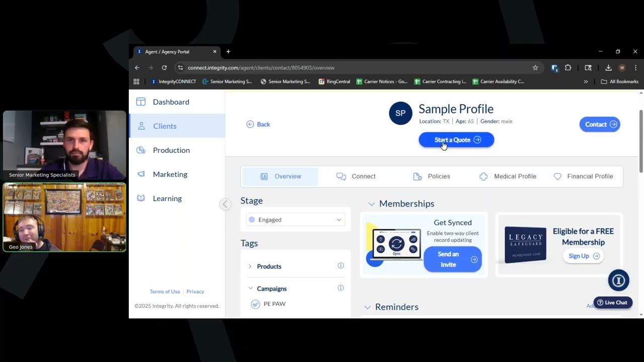Image resolution: width=644 pixels, height=362 pixels.
Task: Reload the page with refresh icon
Action: [x=164, y=68]
